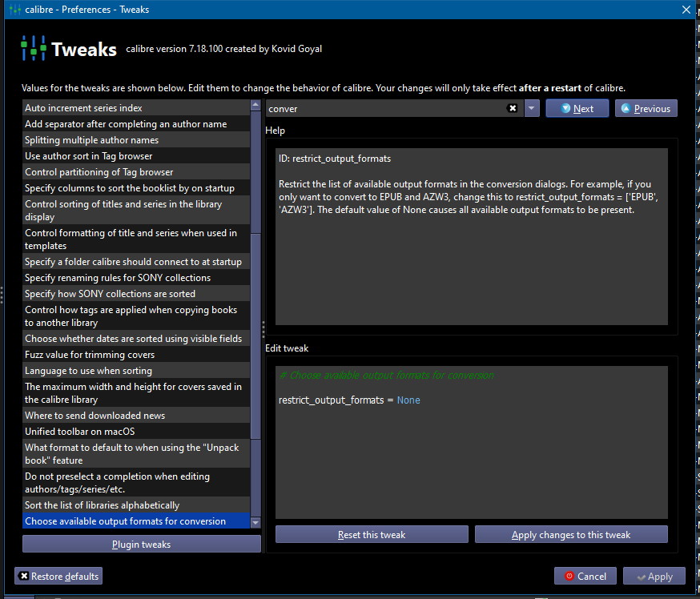Select 'Add separator after completing an author name'
The image size is (700, 599).
pos(136,124)
